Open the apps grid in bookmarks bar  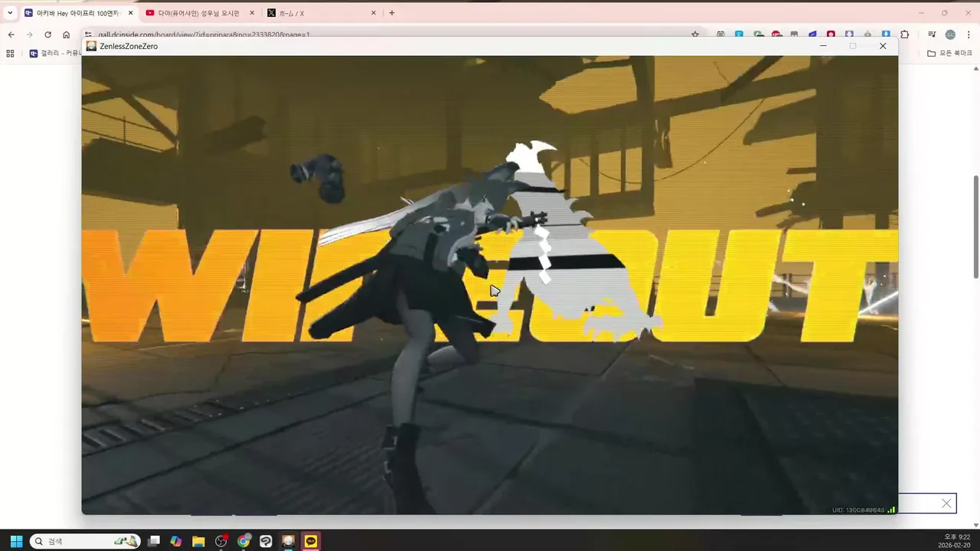pos(10,54)
